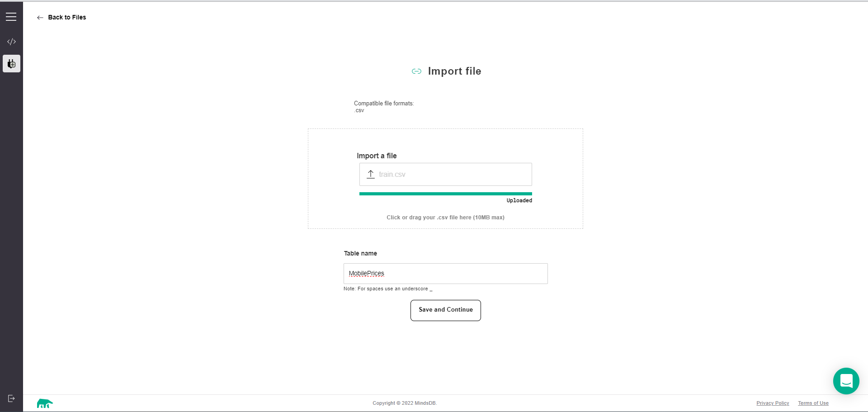Click the back arrow icon
The width and height of the screenshot is (868, 412).
click(x=40, y=18)
